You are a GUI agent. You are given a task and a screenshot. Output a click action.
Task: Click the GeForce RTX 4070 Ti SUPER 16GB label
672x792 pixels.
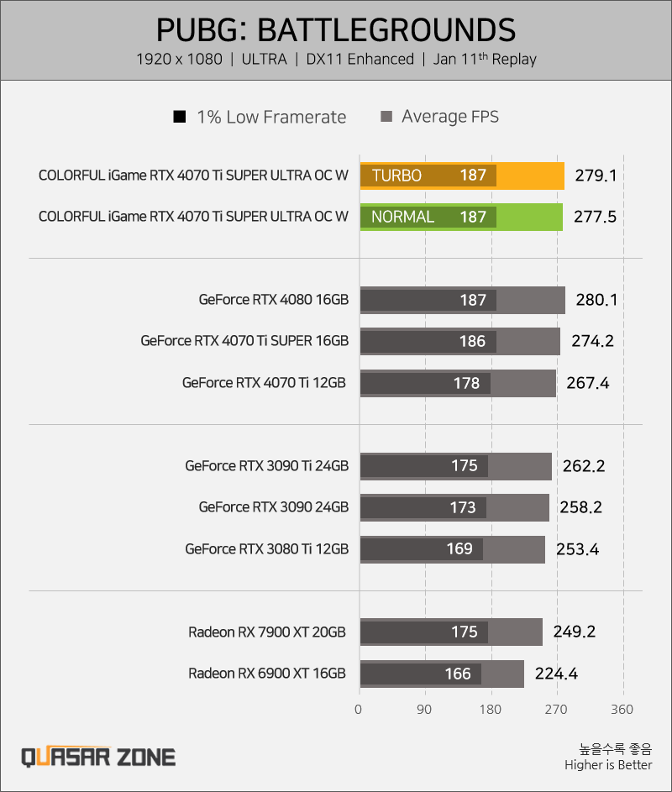click(244, 341)
